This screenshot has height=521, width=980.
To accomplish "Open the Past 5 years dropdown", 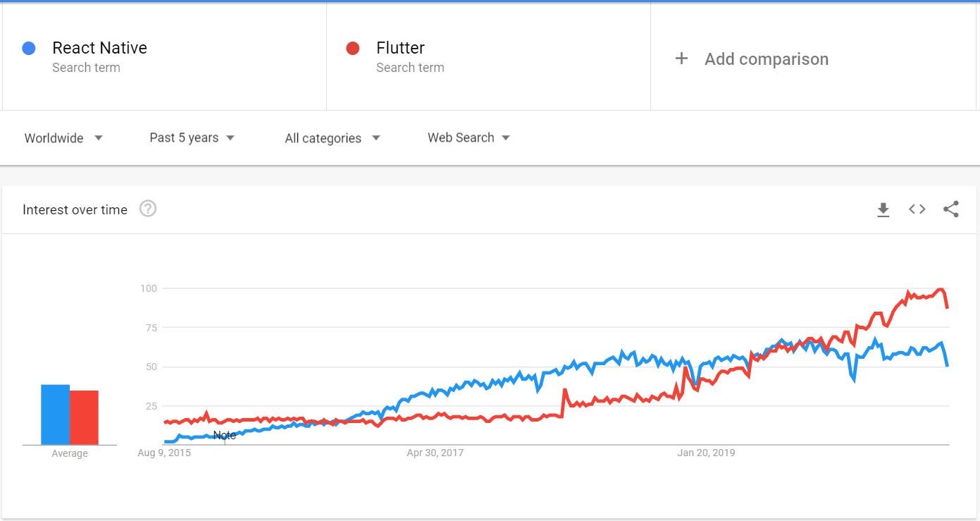I will point(192,137).
